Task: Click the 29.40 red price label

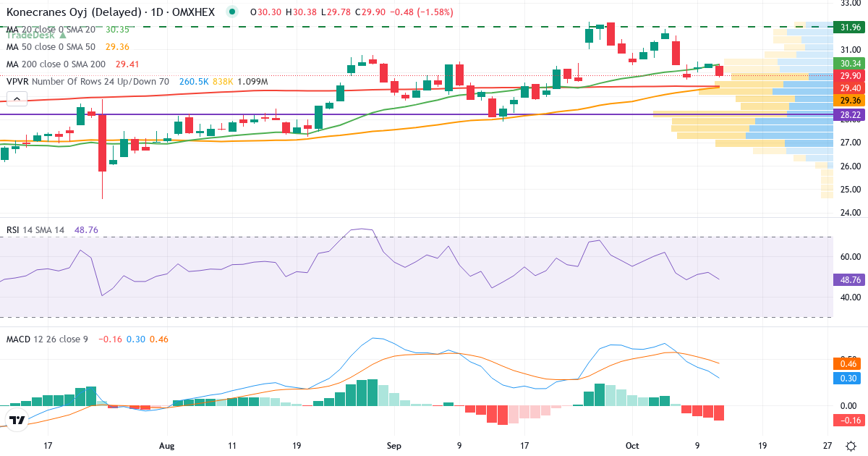Action: click(x=851, y=88)
